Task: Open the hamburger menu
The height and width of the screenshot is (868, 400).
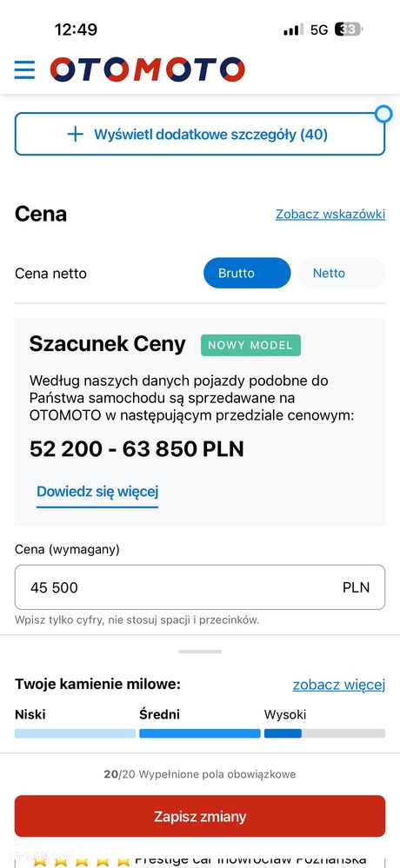Action: tap(24, 70)
